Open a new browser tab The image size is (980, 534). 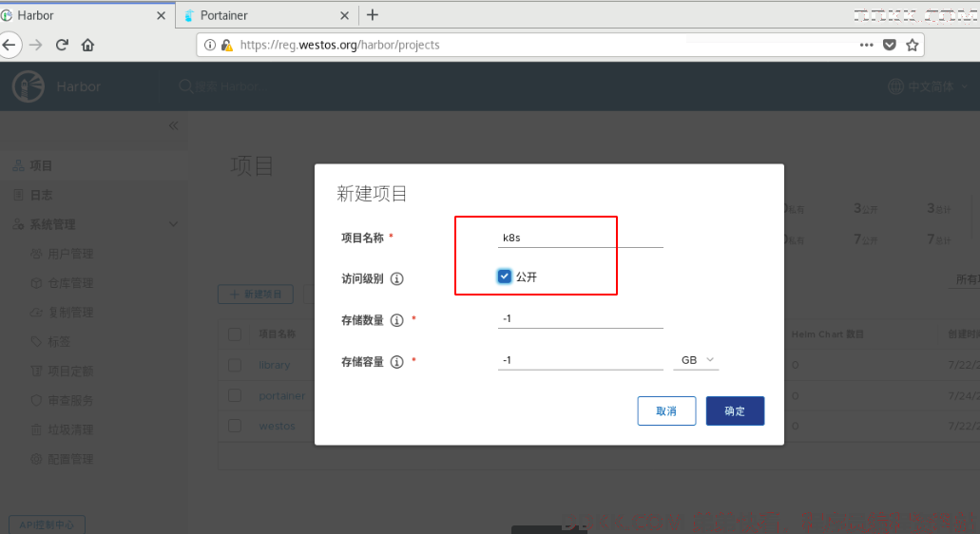coord(373,15)
